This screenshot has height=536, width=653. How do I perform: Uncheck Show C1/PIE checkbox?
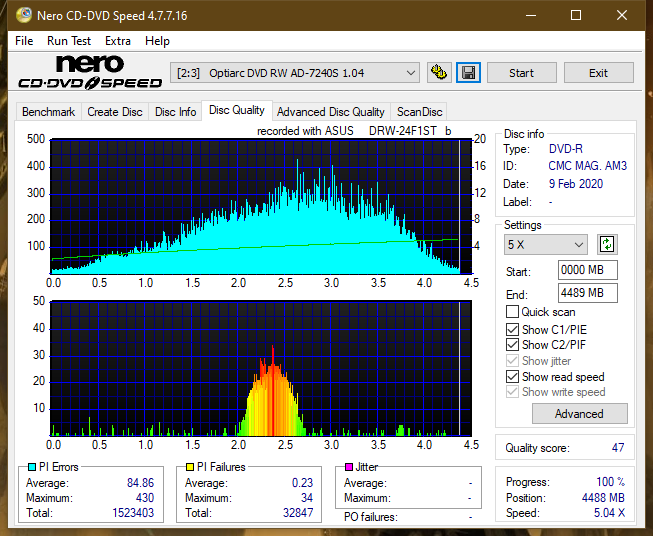[x=512, y=329]
